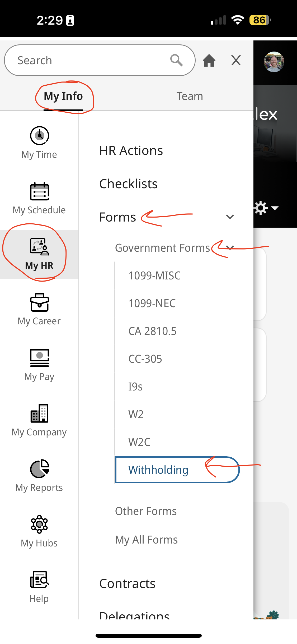
Task: Click into the Search input field
Action: click(90, 61)
